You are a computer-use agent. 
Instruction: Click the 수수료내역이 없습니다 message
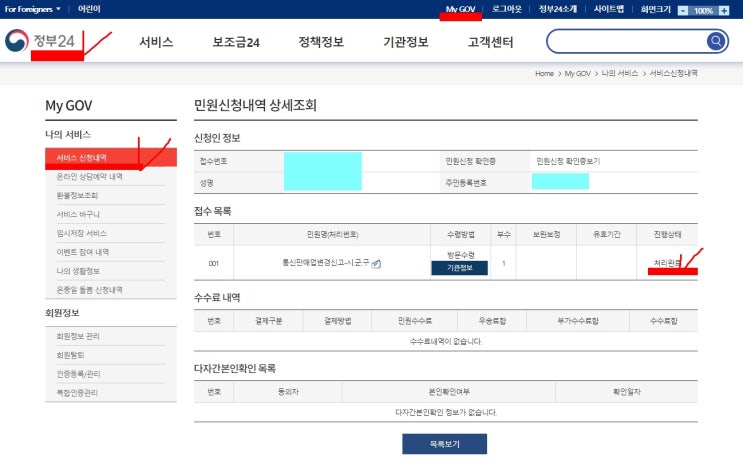click(x=446, y=341)
